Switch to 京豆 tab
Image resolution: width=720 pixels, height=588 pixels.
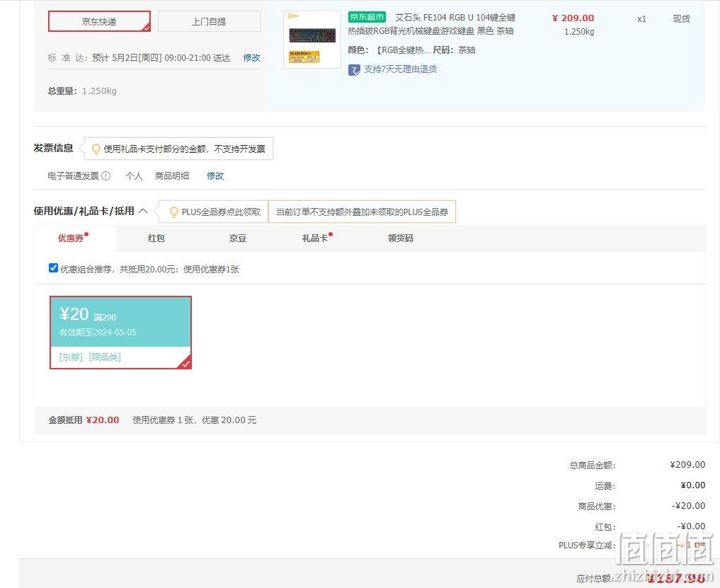(237, 238)
